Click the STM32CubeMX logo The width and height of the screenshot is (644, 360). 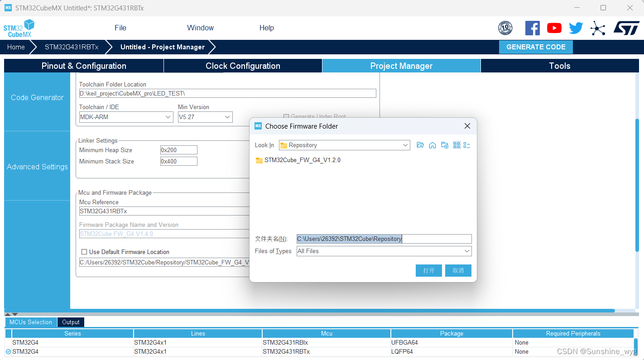click(x=19, y=28)
